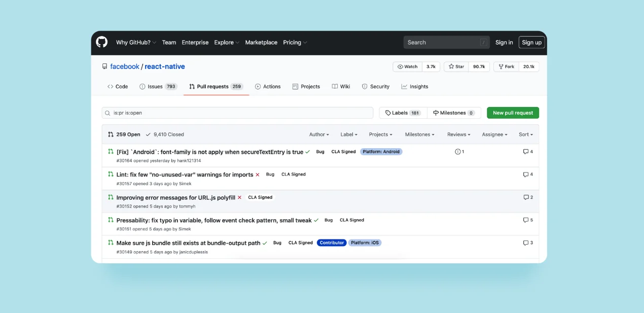Click the Watch button
The image size is (644, 313).
click(x=407, y=67)
